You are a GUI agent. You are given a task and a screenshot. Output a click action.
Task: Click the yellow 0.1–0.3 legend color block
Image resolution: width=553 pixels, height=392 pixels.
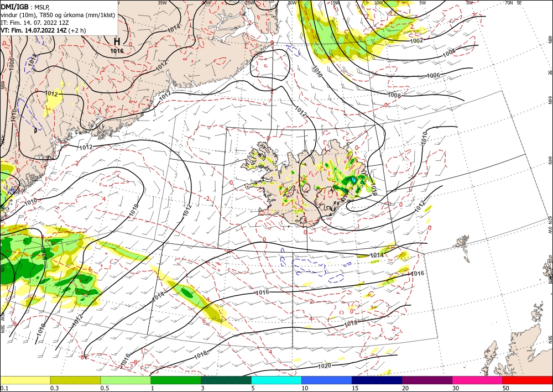pos(25,380)
